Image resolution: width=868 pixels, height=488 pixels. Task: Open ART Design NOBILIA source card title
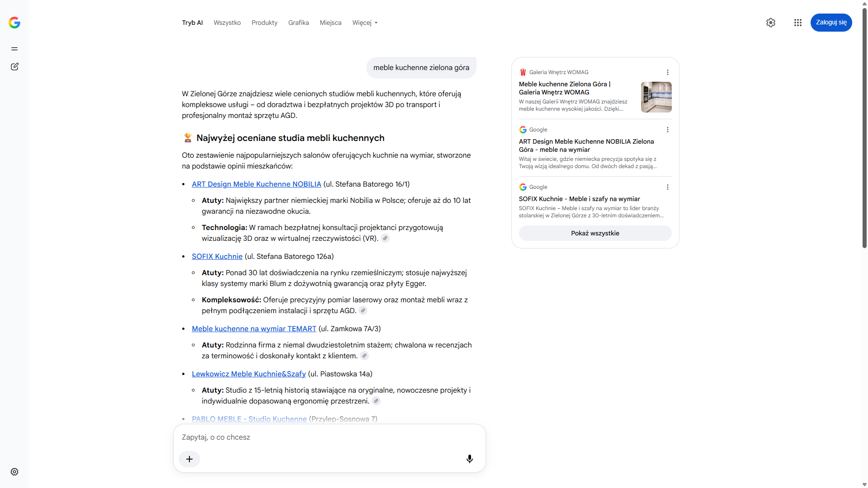586,145
